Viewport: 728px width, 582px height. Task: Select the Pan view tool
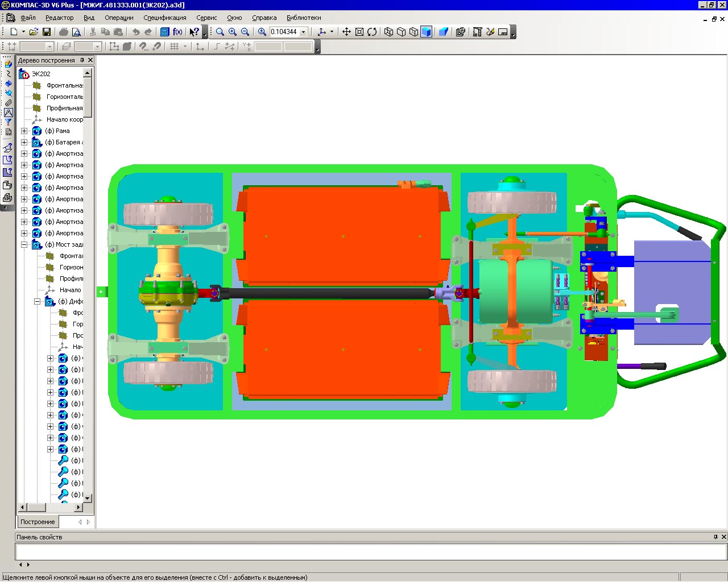coord(346,32)
